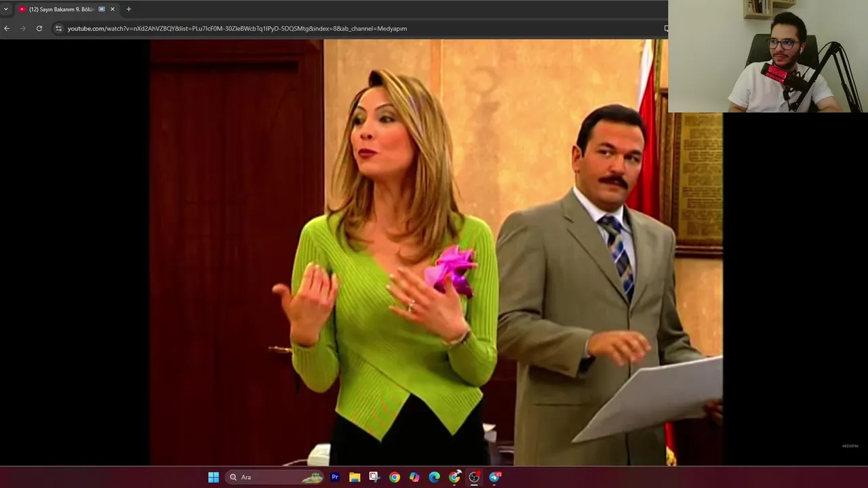Launch Microsoft Copilot from taskbar
The width and height of the screenshot is (868, 488).
(x=414, y=477)
